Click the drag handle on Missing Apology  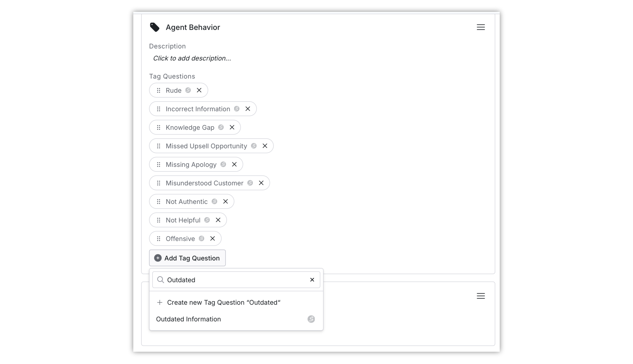158,165
